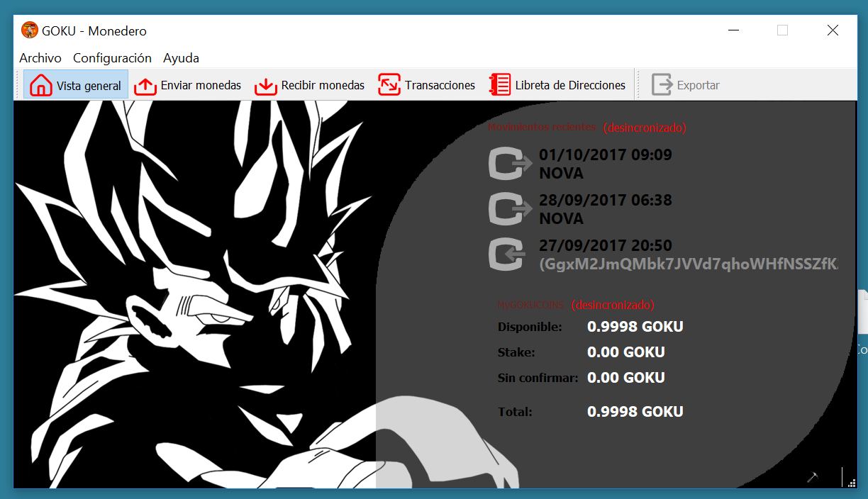Viewport: 868px width, 499px height.
Task: Go to Enviar monedas
Action: (x=188, y=85)
